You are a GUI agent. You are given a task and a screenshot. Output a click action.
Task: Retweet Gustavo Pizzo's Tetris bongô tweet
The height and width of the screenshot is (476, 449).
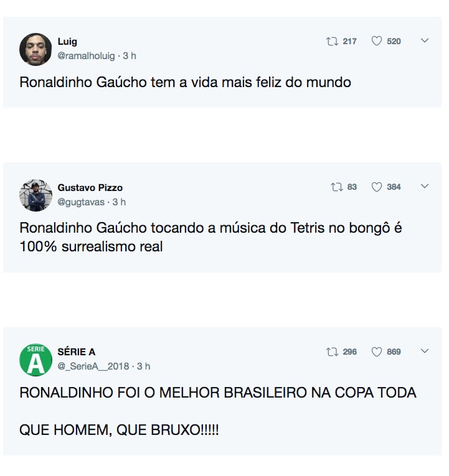pos(337,187)
